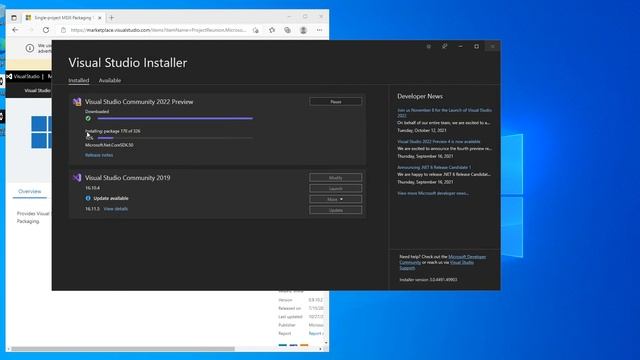This screenshot has height=360, width=640.
Task: Launch Visual Studio Community 2019
Action: tap(336, 189)
